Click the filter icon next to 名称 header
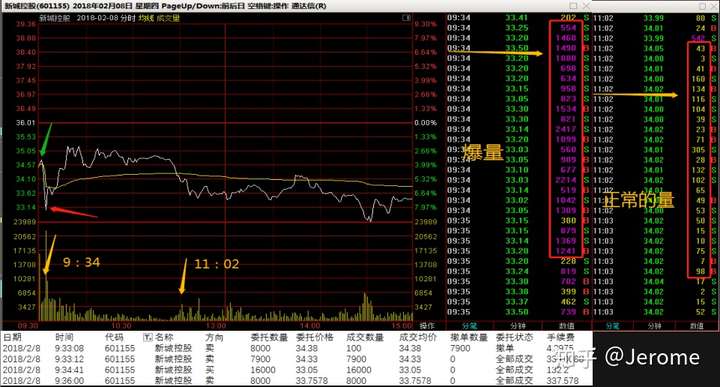 [x=147, y=337]
